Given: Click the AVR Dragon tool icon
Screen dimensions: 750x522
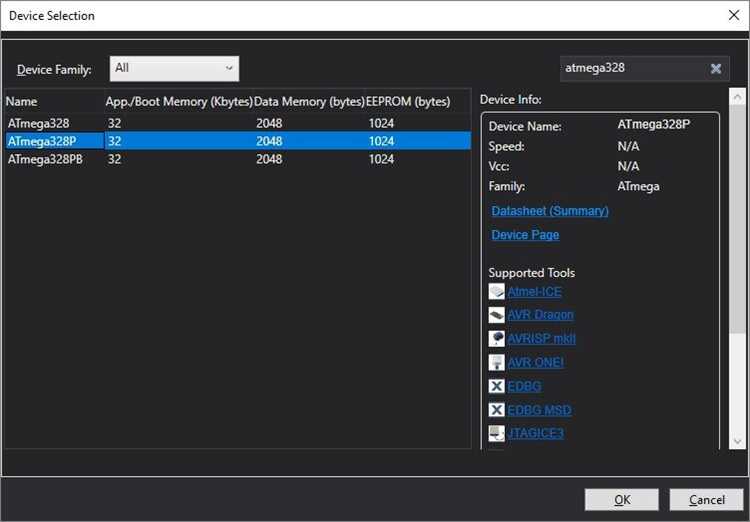Looking at the screenshot, I should pyautogui.click(x=496, y=315).
